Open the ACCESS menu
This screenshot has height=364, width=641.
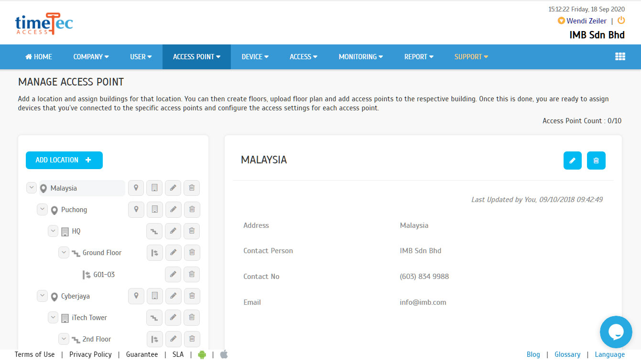pos(304,57)
